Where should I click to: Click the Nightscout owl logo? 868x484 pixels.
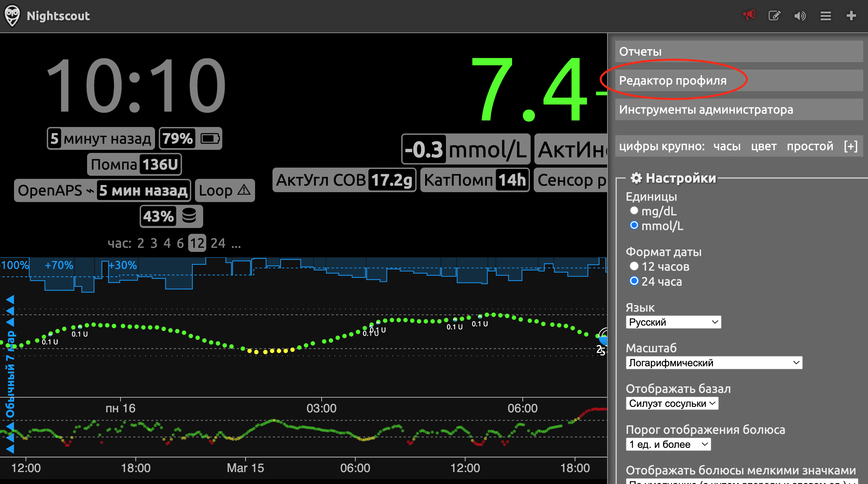(x=12, y=16)
